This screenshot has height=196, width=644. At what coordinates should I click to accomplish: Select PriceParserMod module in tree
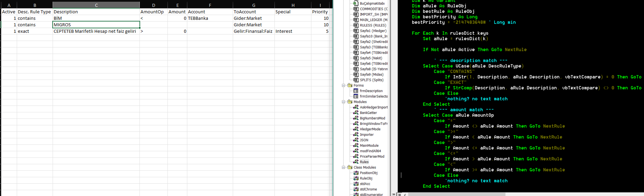click(372, 156)
